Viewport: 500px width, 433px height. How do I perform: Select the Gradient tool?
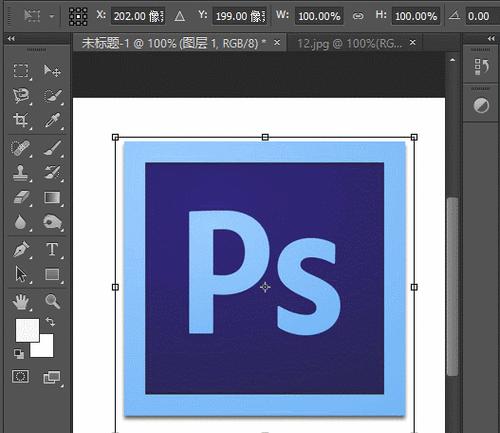click(52, 197)
